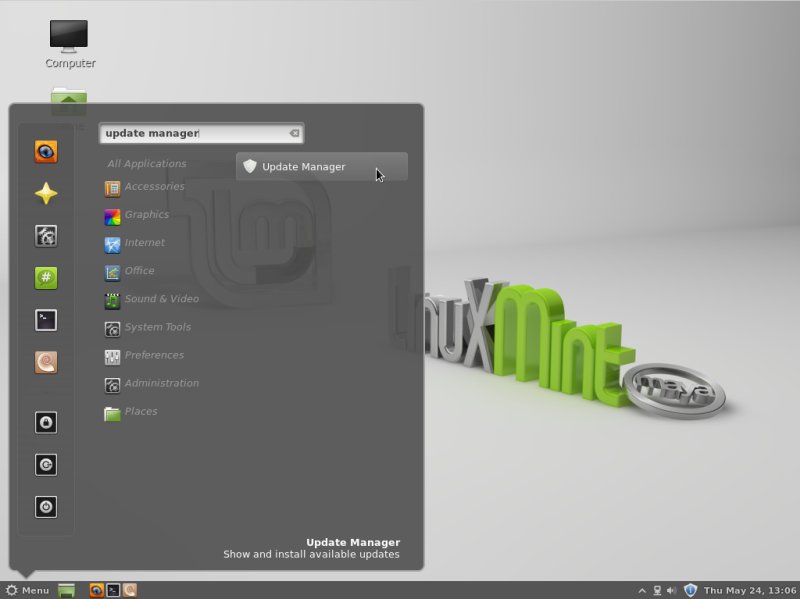Expand the tray arrow in panel

coord(642,591)
